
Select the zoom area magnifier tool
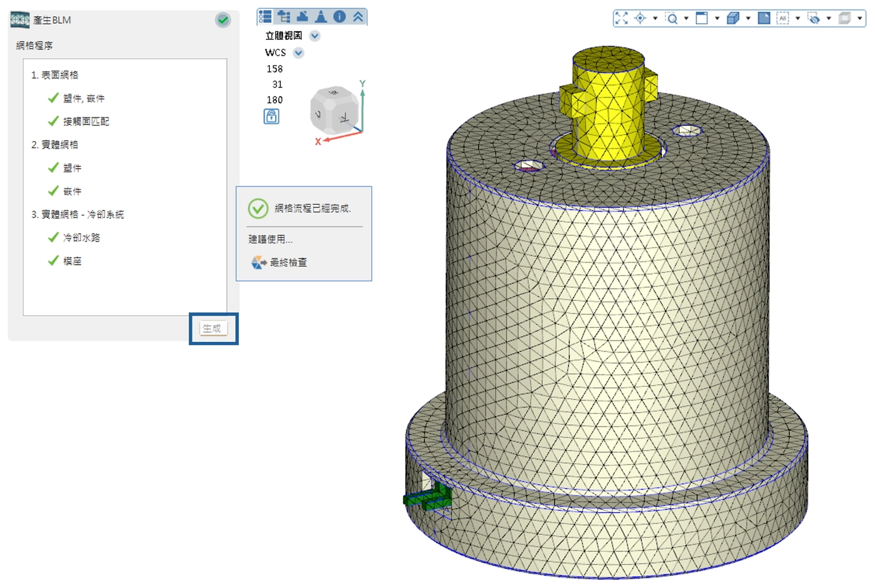pos(672,18)
